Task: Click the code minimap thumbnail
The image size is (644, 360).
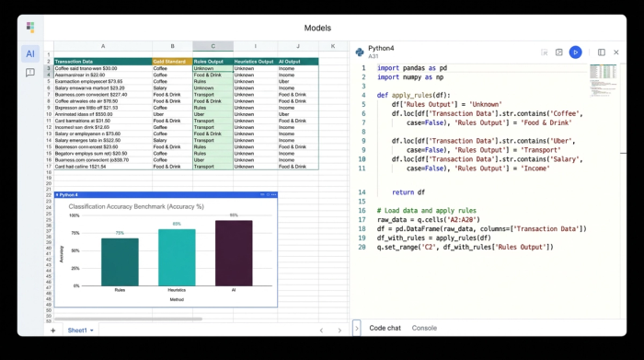Action: [603, 80]
